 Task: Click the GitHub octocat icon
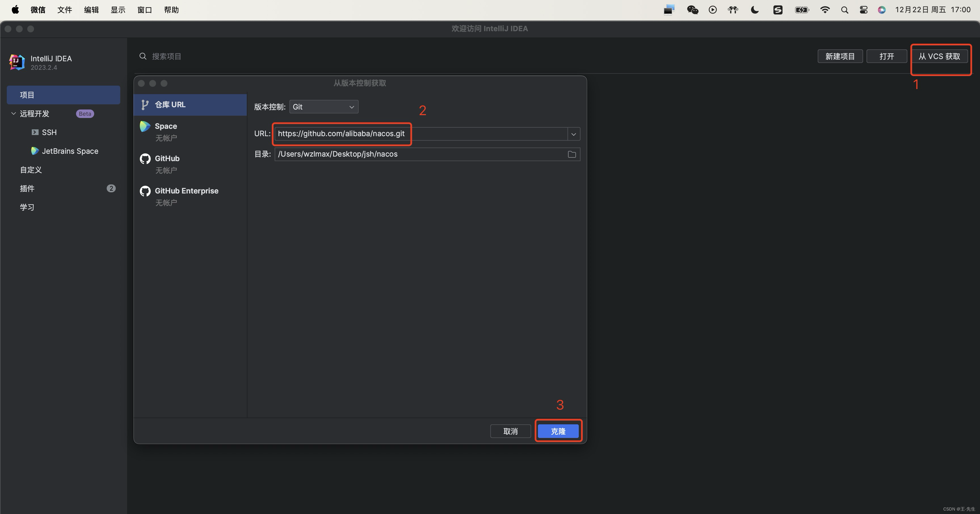tap(145, 159)
